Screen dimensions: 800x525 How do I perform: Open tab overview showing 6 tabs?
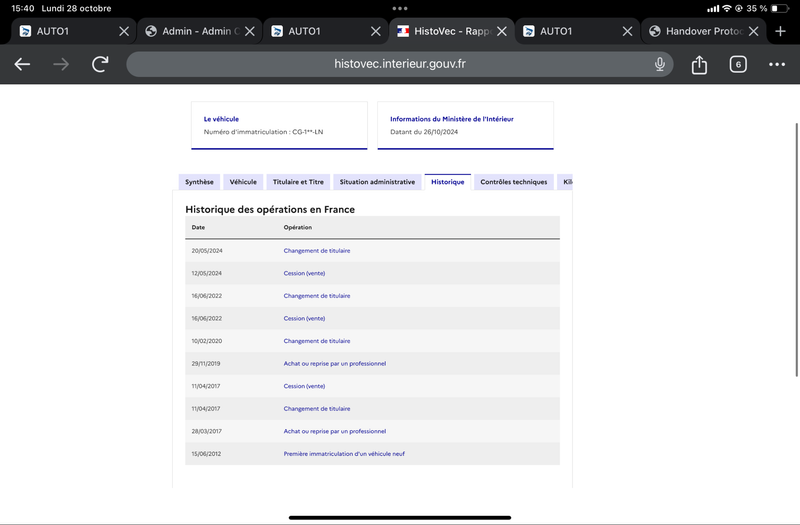click(x=738, y=64)
